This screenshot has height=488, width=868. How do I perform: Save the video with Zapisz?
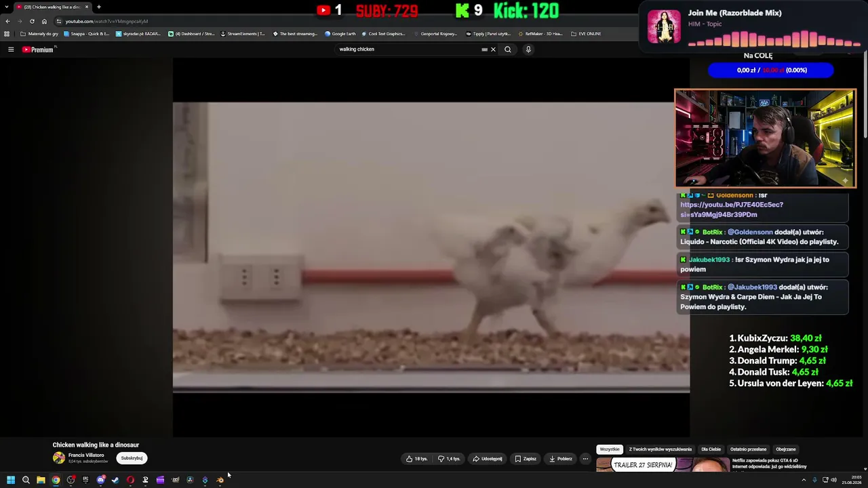pyautogui.click(x=526, y=459)
